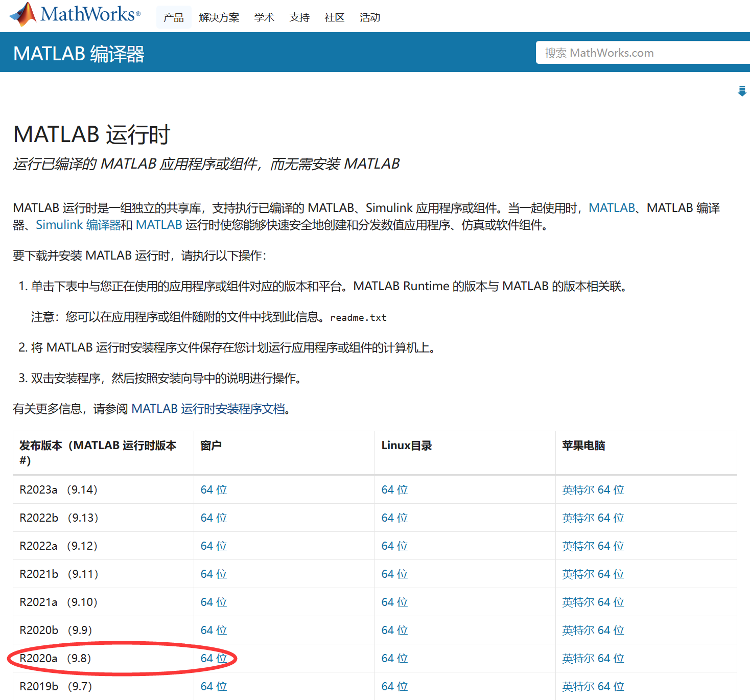Viewport: 750px width, 700px height.
Task: Download R2022a (9.12) Linux 64 位
Action: tap(394, 546)
